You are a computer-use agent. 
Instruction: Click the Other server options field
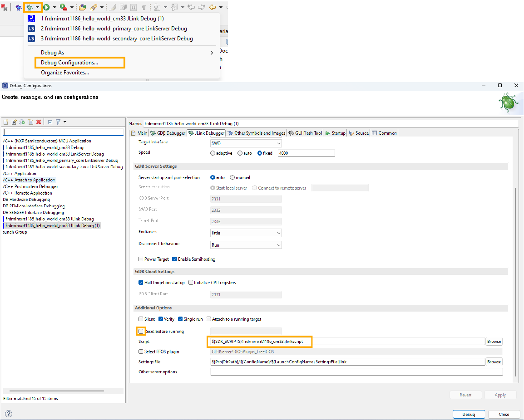pos(356,372)
